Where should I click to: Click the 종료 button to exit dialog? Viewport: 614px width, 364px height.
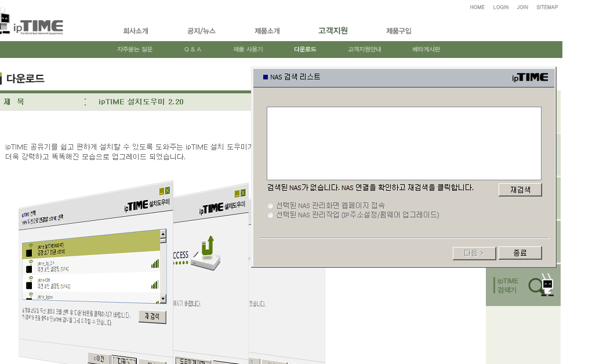coord(520,253)
